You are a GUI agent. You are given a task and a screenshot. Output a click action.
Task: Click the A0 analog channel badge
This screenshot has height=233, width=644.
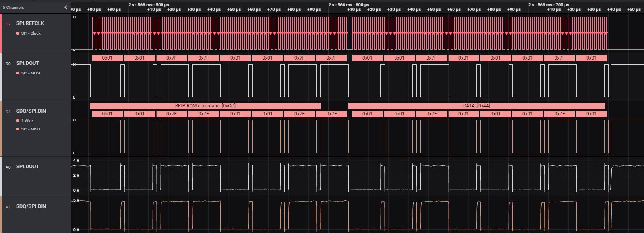coord(8,167)
